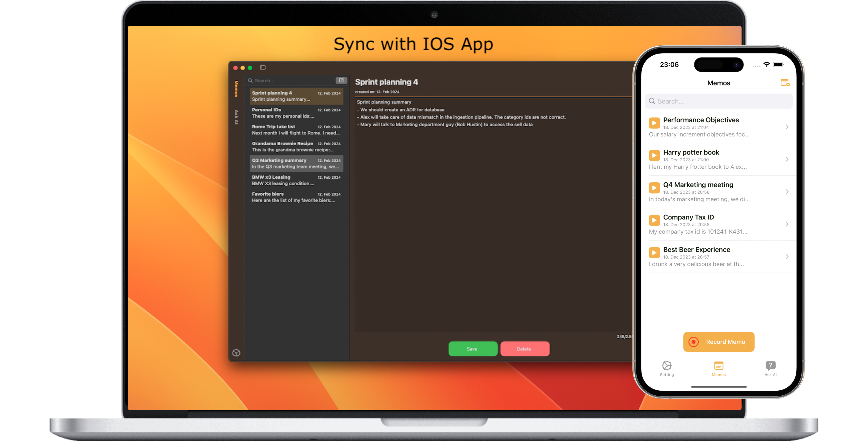The height and width of the screenshot is (441, 868).
Task: Open the BMW x3 Leasing memo
Action: click(x=296, y=180)
